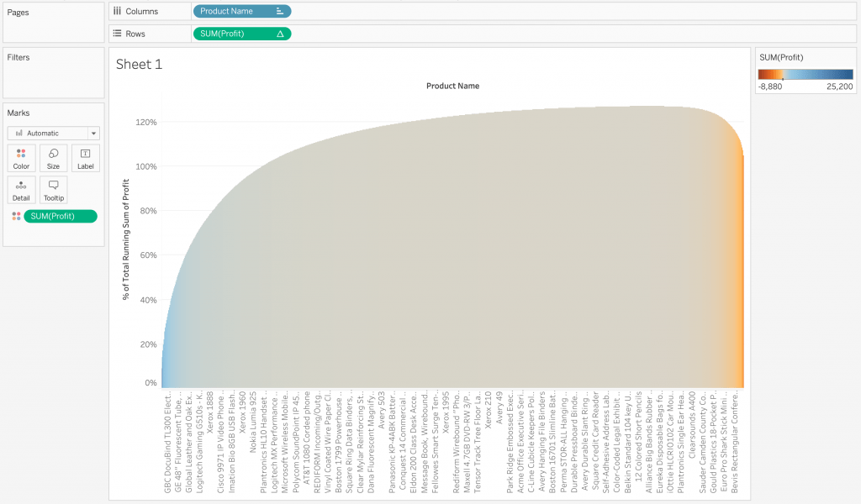Click the Sheet 1 title
861x504 pixels.
coord(139,65)
